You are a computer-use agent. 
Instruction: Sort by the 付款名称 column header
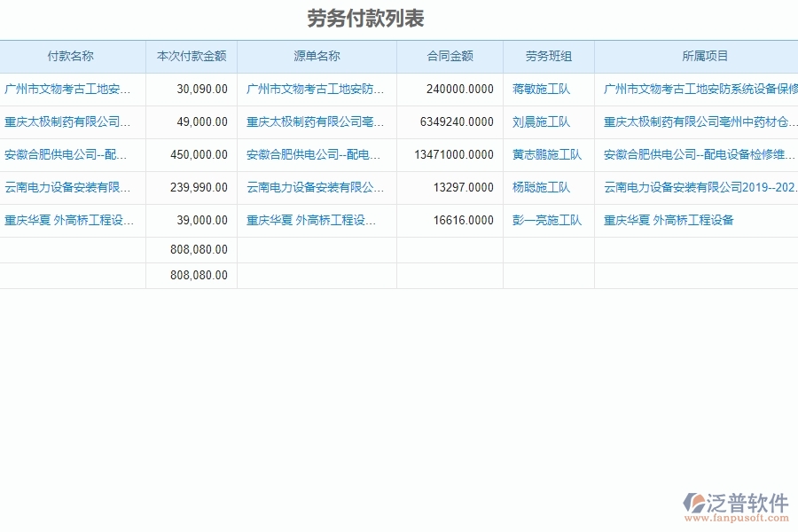[x=73, y=56]
